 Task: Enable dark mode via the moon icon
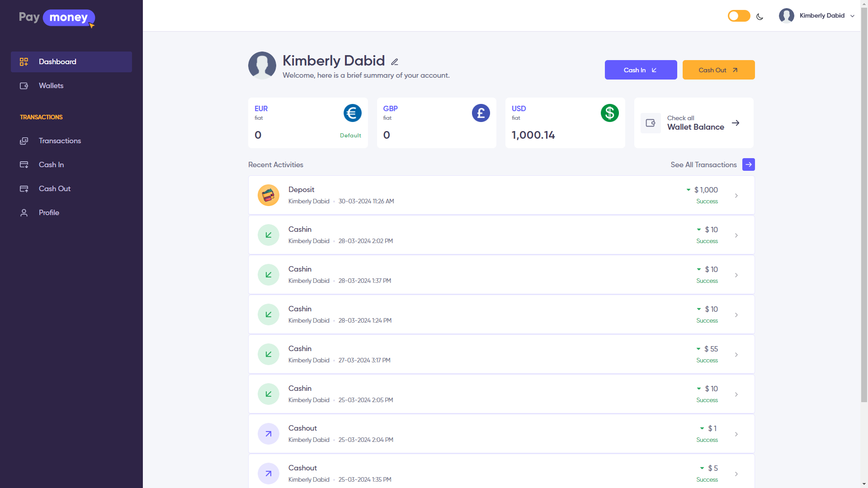pos(759,16)
